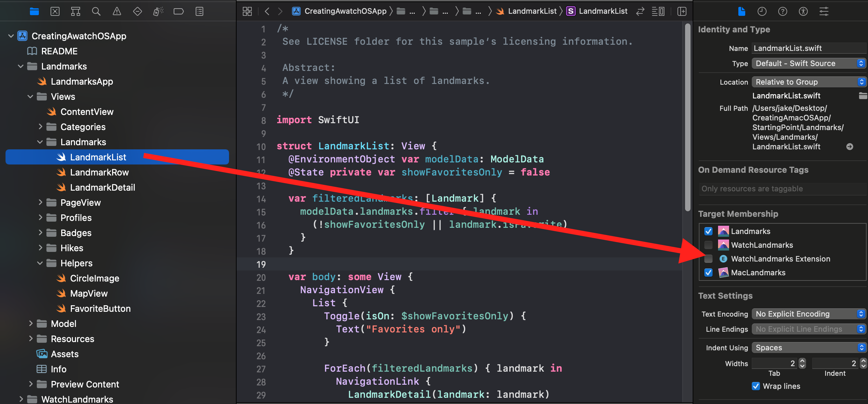Toggle the Wrap lines checkbox

click(x=756, y=386)
